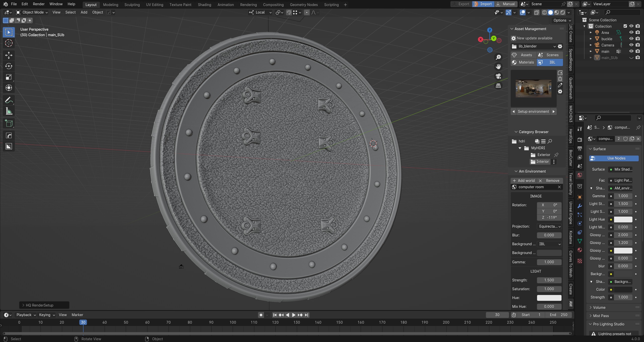The width and height of the screenshot is (644, 342).
Task: Click the pencil edit asset icon
Action: click(560, 85)
